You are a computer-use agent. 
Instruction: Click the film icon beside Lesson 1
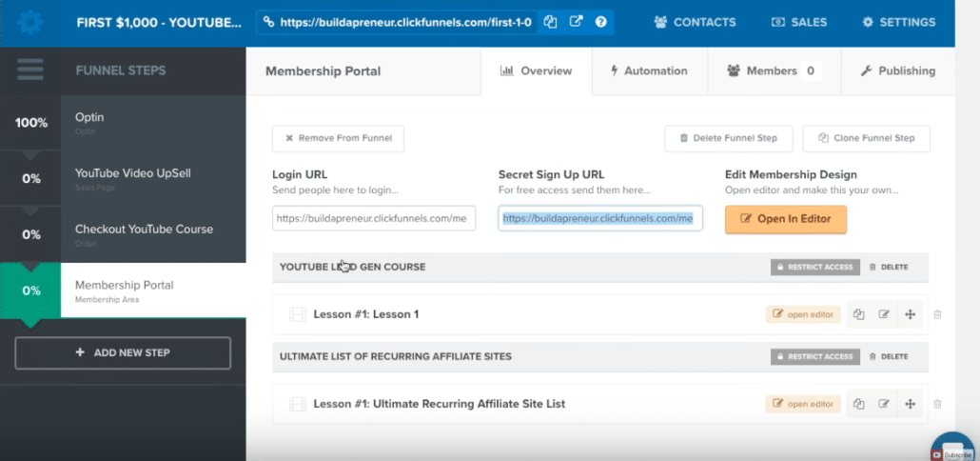tap(298, 314)
